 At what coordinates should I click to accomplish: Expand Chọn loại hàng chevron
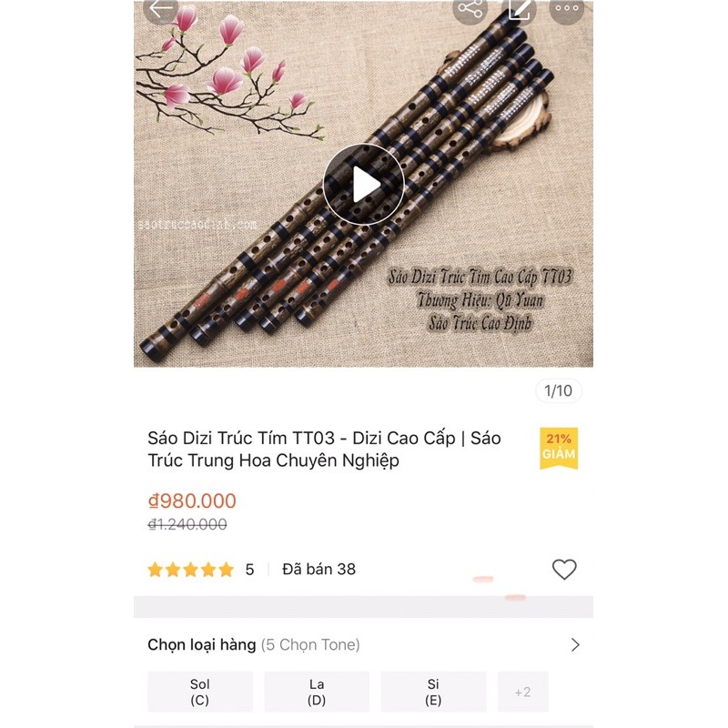pos(575,644)
